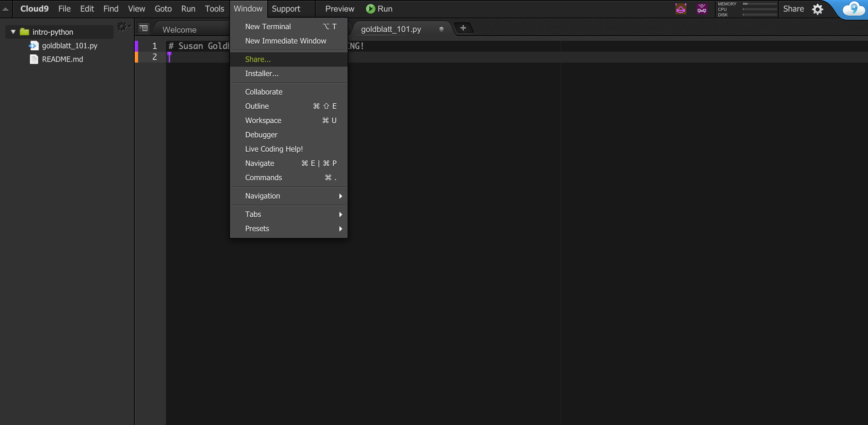The image size is (868, 425).
Task: Click the second purple user avatar icon
Action: pos(702,9)
